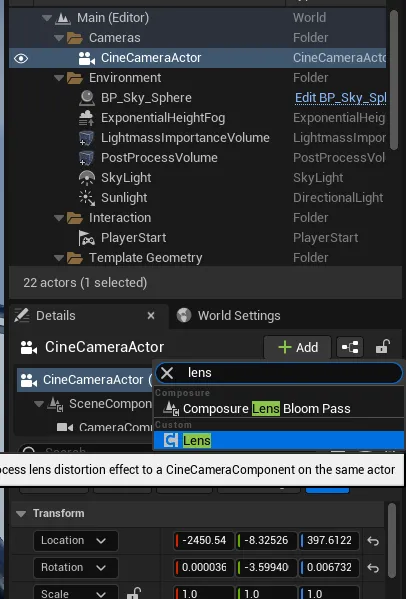Viewport: 406px width, 599px height.
Task: Click the SkyLight icon
Action: pos(87,178)
